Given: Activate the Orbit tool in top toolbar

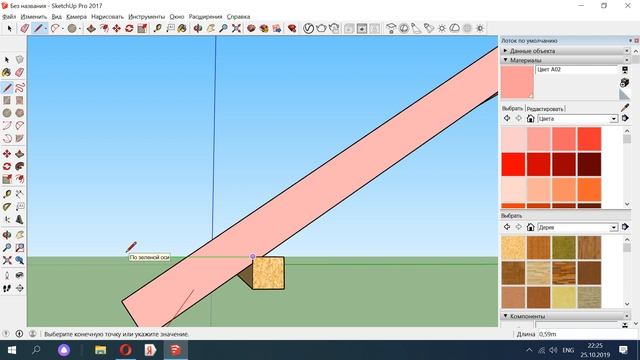Looking at the screenshot, I should coord(198,28).
